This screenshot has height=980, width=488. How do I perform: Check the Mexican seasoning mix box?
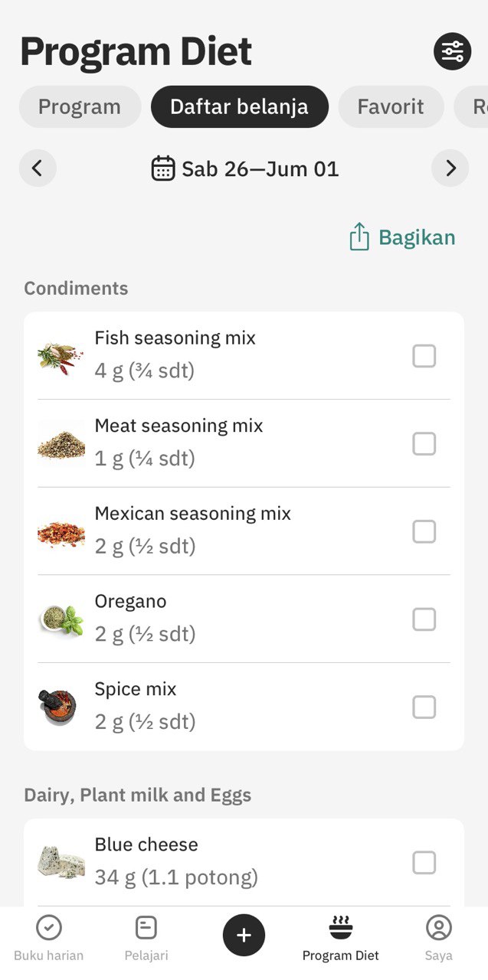pos(424,531)
